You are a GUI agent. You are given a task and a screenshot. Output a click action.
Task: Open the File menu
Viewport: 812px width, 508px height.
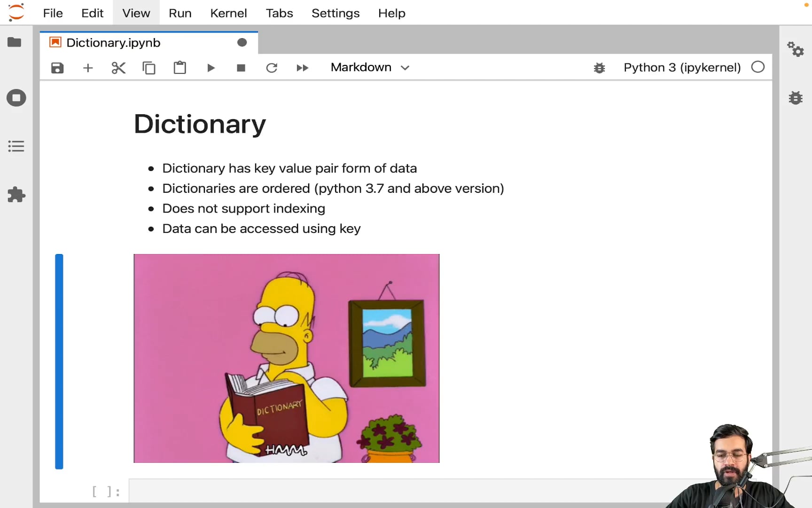tap(53, 13)
